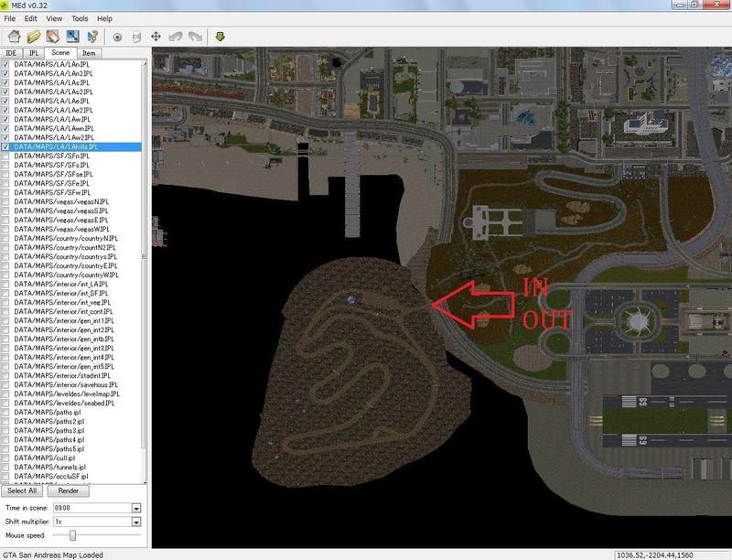Click the Render button
Image resolution: width=732 pixels, height=560 pixels.
pyautogui.click(x=68, y=491)
